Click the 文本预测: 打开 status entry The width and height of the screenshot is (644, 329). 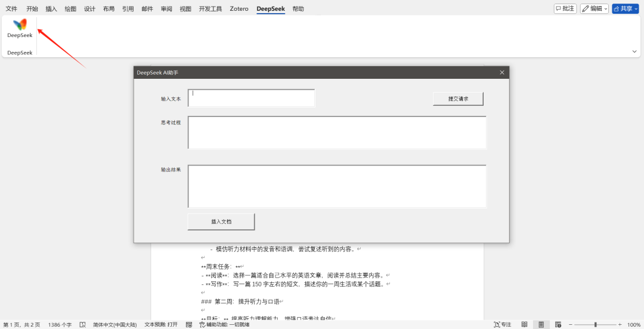pos(161,324)
